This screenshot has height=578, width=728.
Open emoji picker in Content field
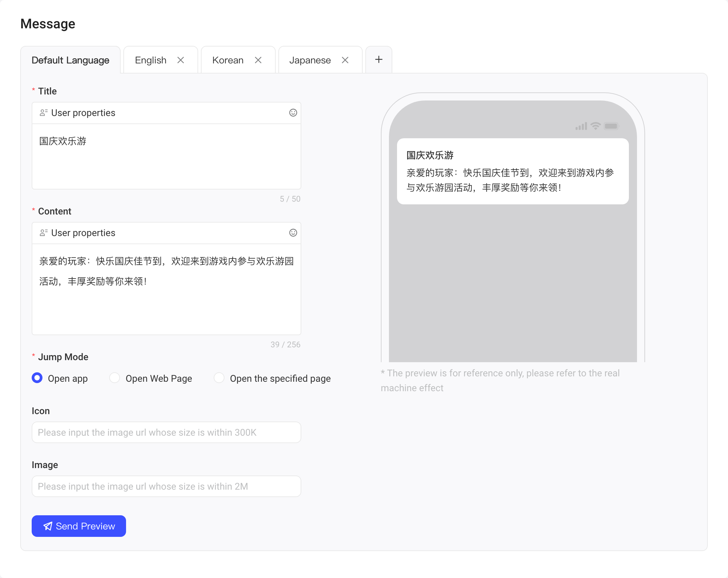click(293, 233)
